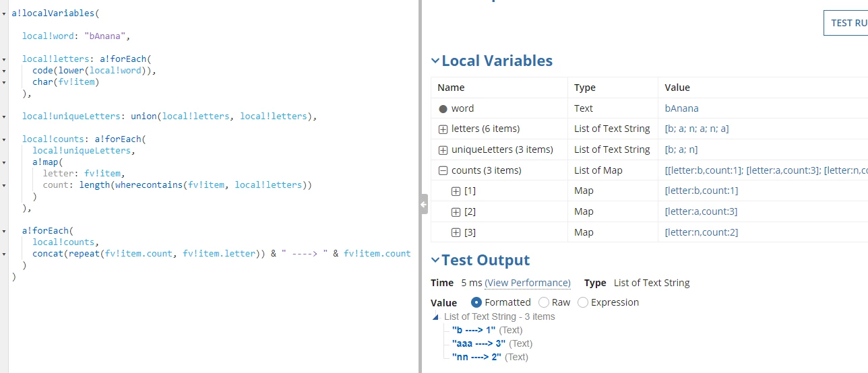
Task: Fold the a!localVariables code line
Action: pos(4,13)
